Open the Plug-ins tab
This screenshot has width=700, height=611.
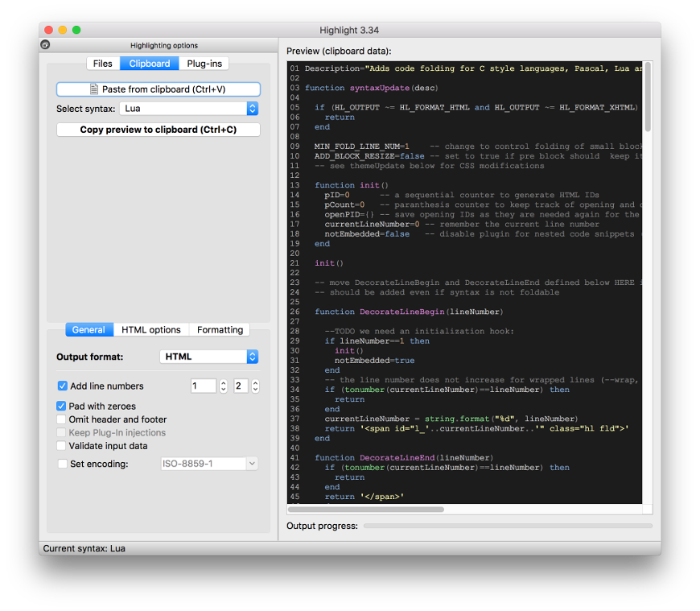tap(204, 64)
